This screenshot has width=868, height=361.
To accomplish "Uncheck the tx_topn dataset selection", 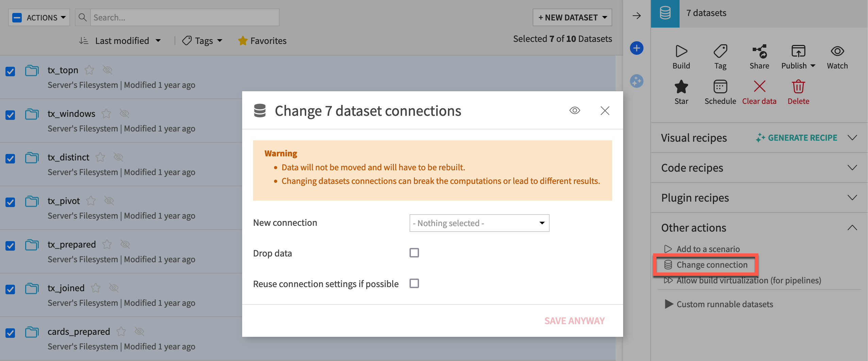I will pyautogui.click(x=10, y=71).
